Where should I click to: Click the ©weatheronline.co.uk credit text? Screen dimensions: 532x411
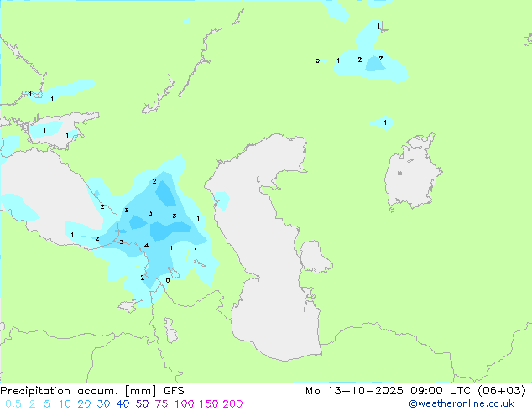pyautogui.click(x=462, y=403)
